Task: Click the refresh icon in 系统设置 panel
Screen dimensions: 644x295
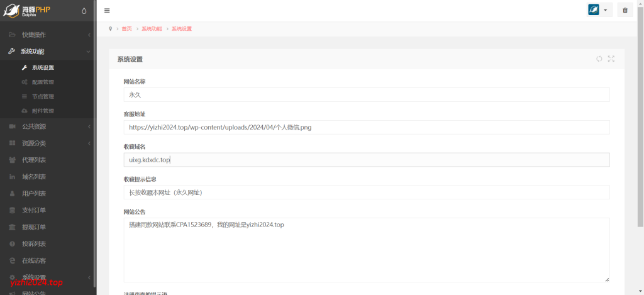Action: (x=599, y=59)
